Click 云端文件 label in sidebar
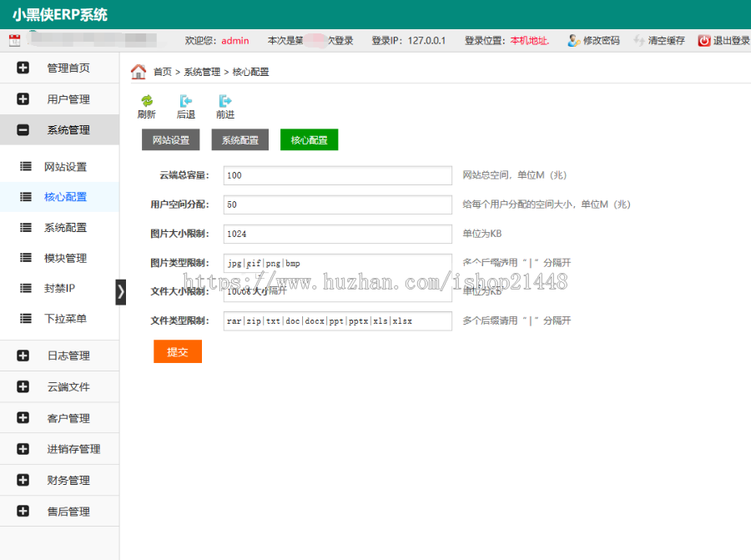 [x=68, y=386]
